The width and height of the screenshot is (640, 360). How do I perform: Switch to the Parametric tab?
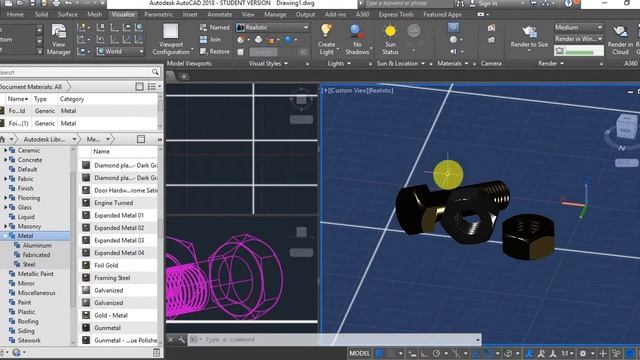[158, 14]
